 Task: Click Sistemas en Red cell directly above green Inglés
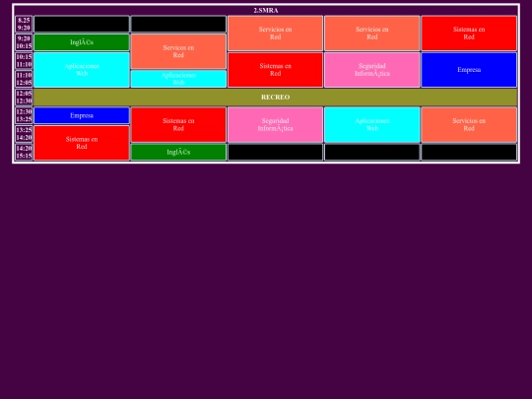pyautogui.click(x=178, y=124)
